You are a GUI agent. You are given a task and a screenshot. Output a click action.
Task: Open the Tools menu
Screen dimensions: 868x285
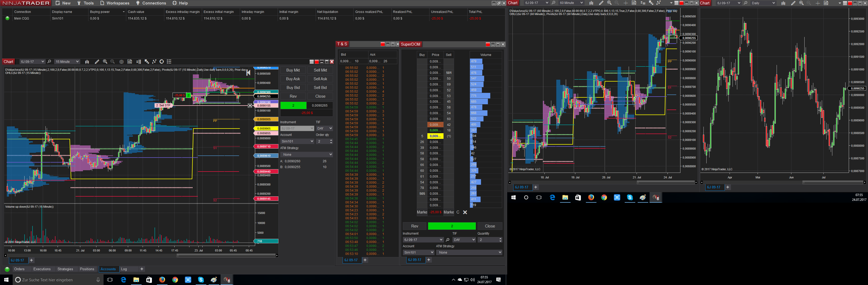click(86, 3)
